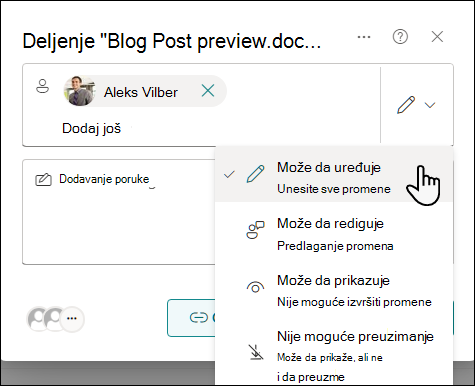Open the shared-with ellipsis next to avatars
This screenshot has height=386, width=475.
72,318
